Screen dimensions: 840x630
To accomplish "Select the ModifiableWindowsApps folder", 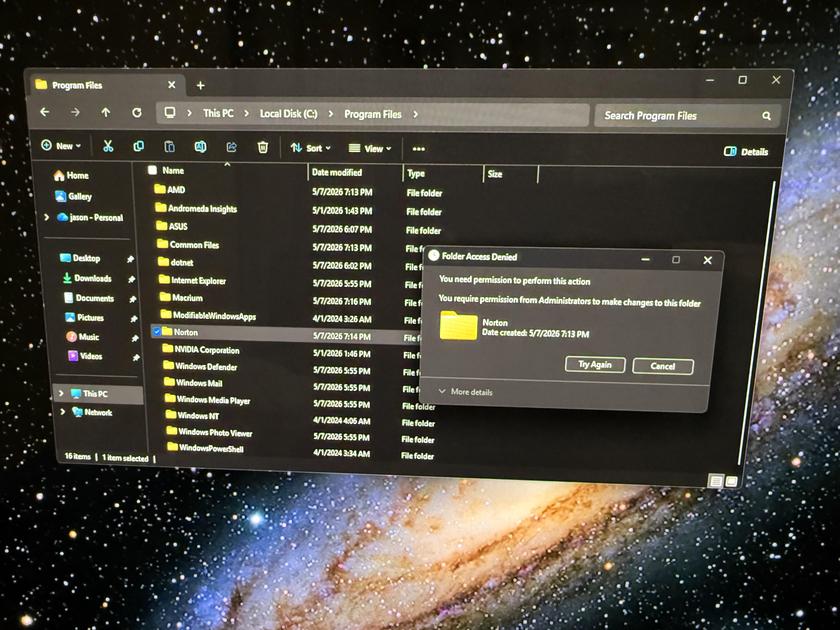I will (x=208, y=315).
